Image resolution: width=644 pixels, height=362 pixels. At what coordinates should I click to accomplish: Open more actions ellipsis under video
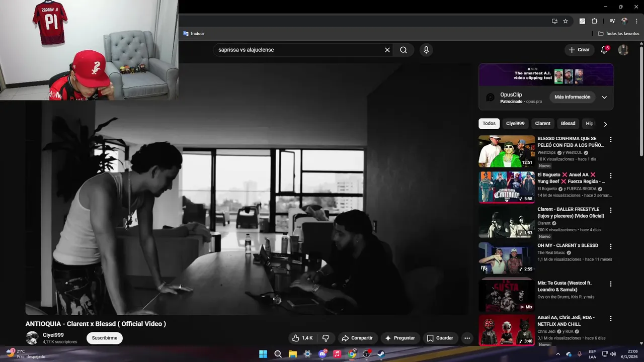[x=467, y=338]
